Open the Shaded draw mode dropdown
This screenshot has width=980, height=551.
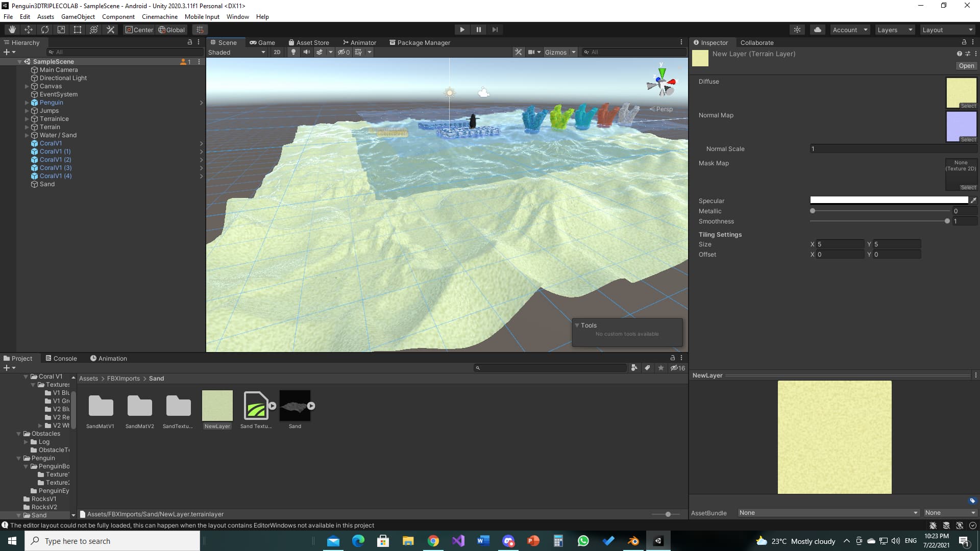click(x=235, y=52)
